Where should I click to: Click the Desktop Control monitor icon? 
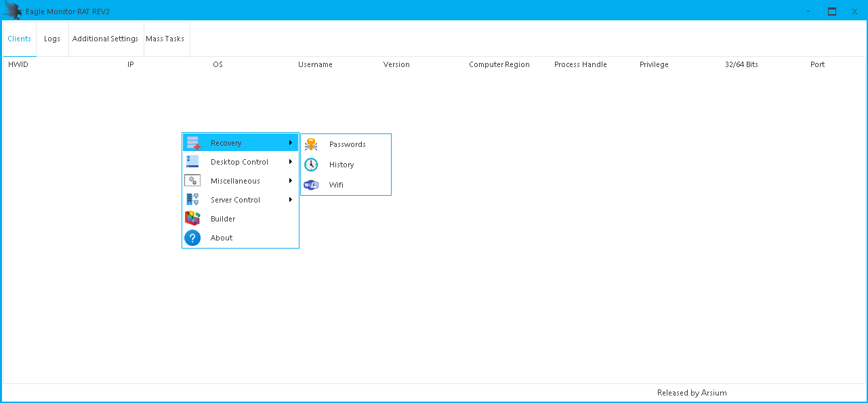193,162
